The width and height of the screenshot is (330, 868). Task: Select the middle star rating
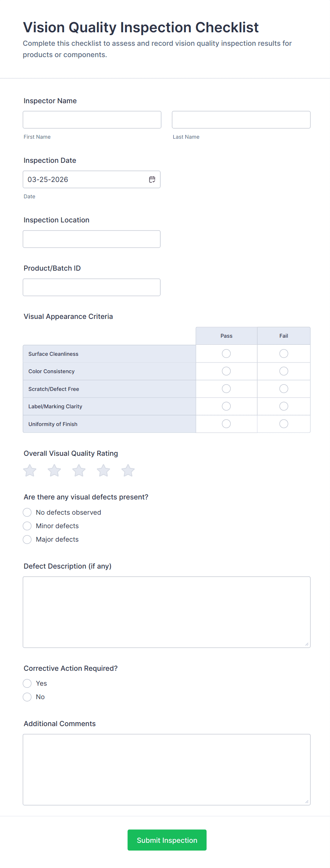point(79,470)
